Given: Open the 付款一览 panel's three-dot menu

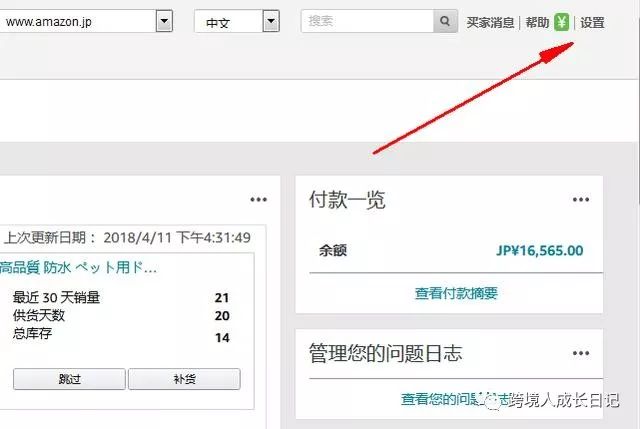Looking at the screenshot, I should tap(581, 199).
